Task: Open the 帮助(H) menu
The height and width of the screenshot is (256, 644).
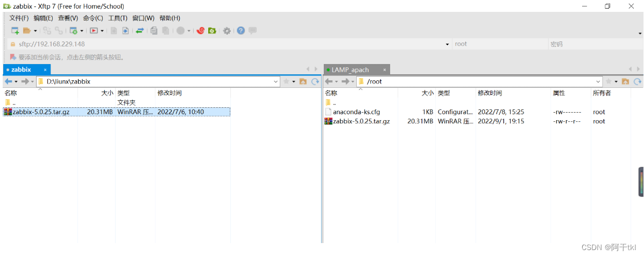Action: point(169,18)
